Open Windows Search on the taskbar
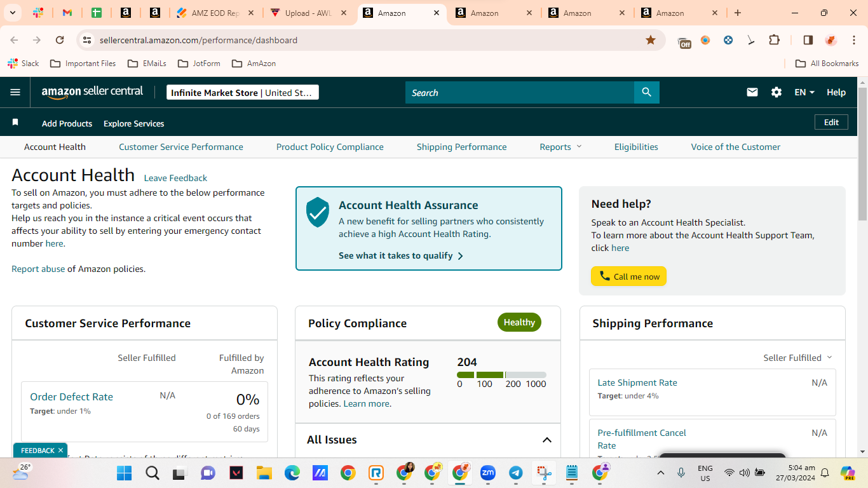Image resolution: width=868 pixels, height=488 pixels. coord(153,473)
